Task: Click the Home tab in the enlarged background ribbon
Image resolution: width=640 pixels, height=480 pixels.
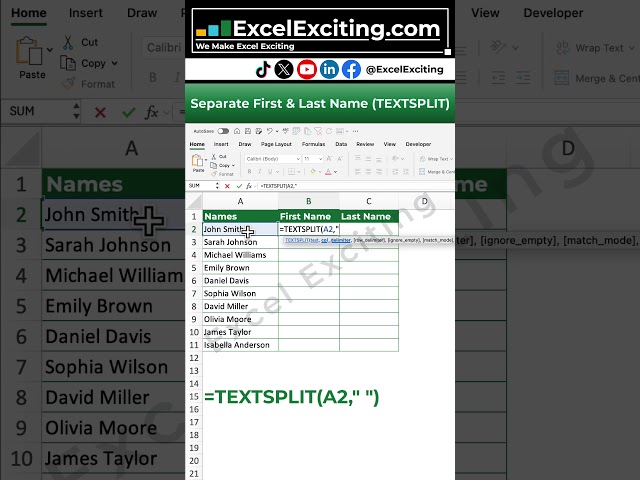Action: click(29, 13)
